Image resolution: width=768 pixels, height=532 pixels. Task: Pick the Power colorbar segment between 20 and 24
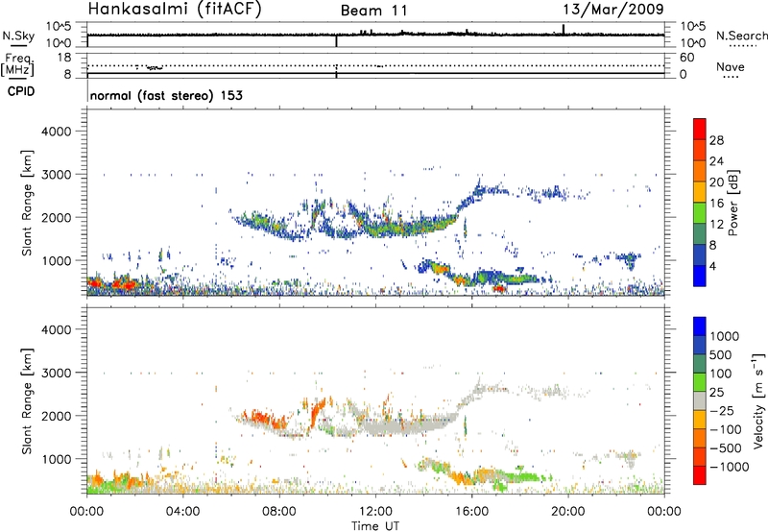tap(700, 171)
